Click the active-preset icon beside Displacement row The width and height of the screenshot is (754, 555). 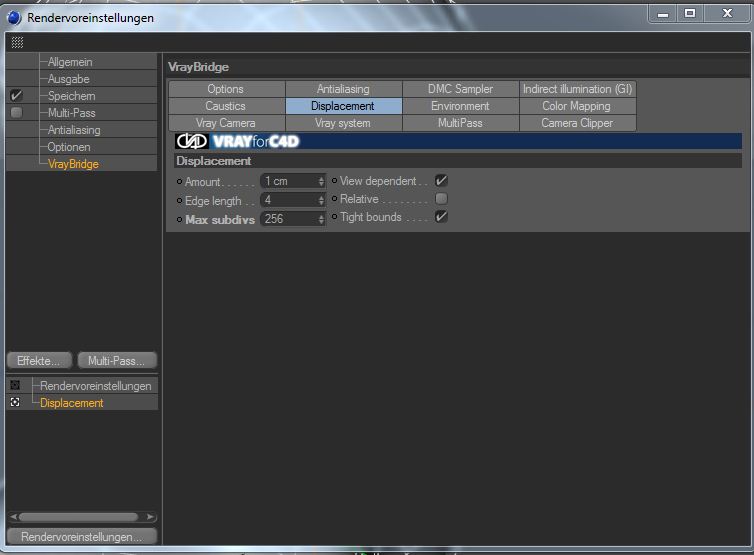15,402
